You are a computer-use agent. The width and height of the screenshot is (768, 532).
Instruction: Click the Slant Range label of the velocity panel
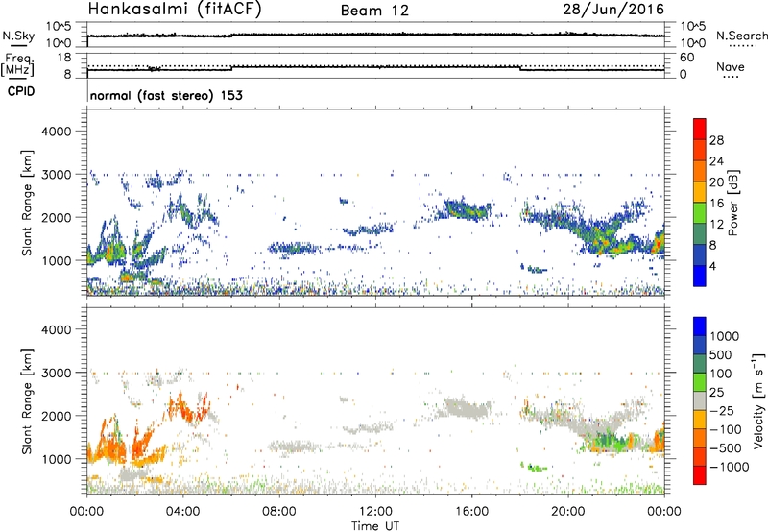click(x=27, y=401)
